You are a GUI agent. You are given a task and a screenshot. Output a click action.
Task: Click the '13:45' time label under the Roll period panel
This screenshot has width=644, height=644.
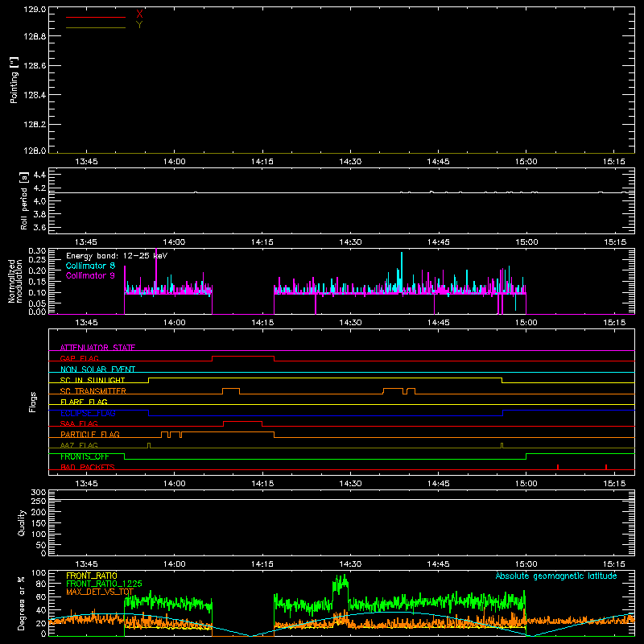point(87,242)
